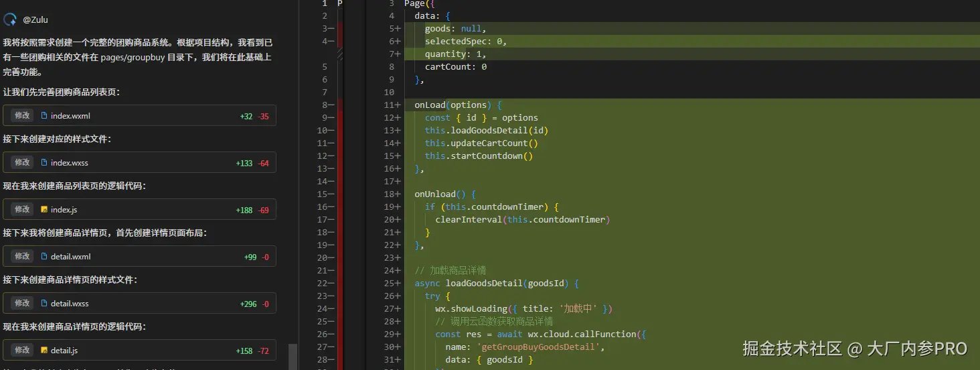Click the name 'getGroupBuyGoodsDetail' code line
980x370 pixels.
coord(525,347)
